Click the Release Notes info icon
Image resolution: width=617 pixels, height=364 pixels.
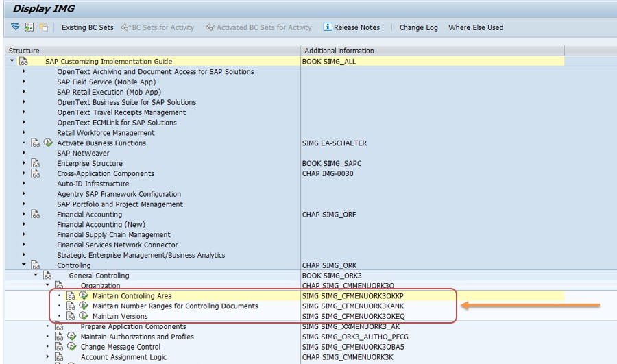point(328,27)
